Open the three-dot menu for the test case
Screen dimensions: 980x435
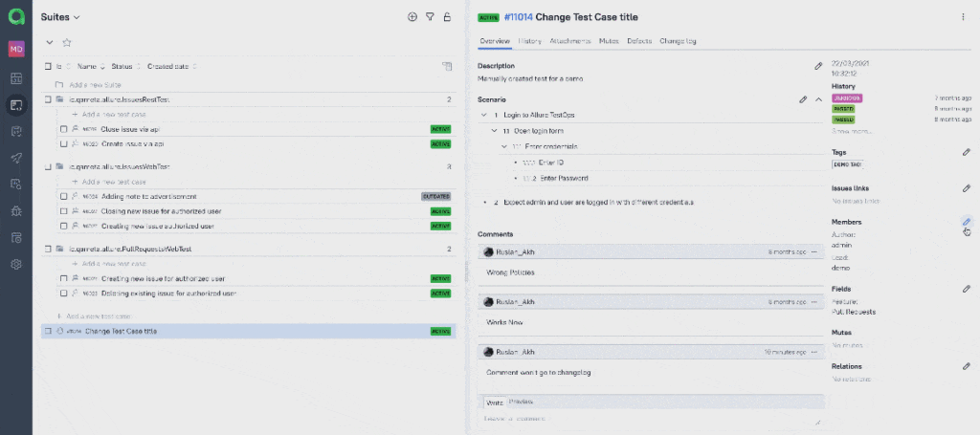[x=963, y=17]
